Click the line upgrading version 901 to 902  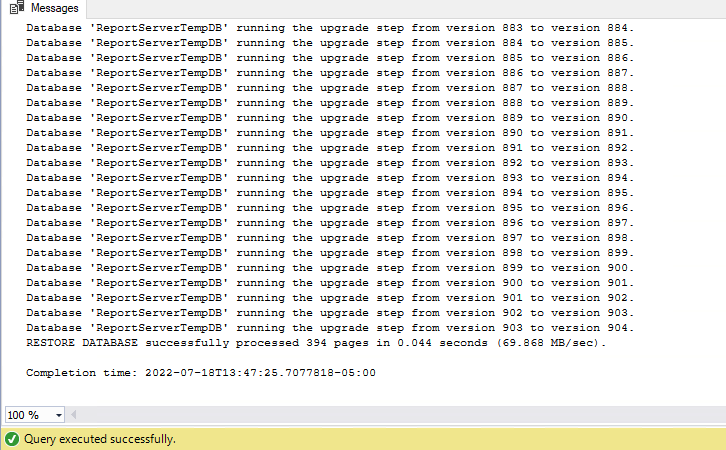point(329,298)
